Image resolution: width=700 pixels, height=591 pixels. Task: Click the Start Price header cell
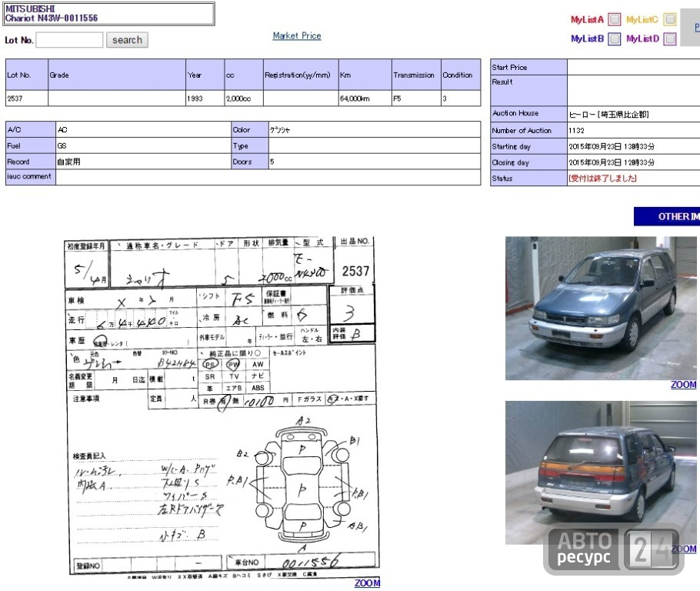coord(528,68)
